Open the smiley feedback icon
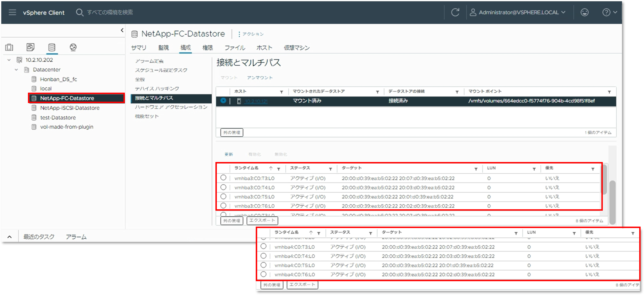The width and height of the screenshot is (644, 295). coord(584,12)
